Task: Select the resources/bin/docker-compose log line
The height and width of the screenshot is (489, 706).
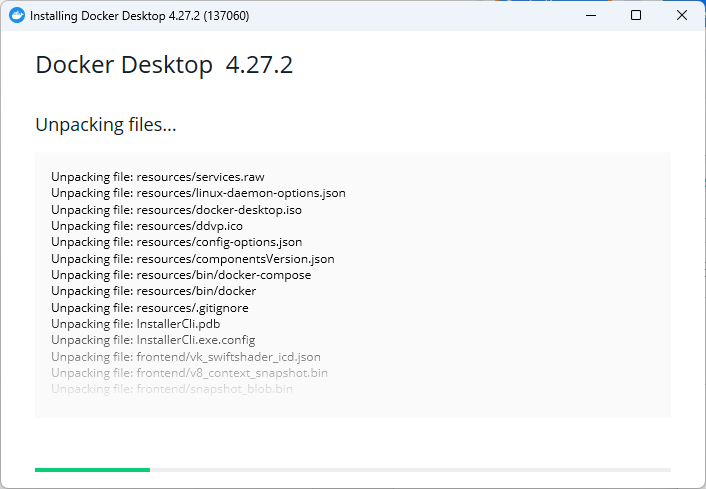Action: tap(181, 275)
